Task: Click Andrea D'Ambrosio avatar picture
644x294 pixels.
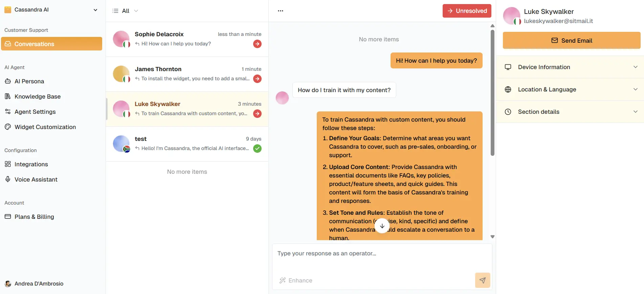Action: pyautogui.click(x=8, y=284)
